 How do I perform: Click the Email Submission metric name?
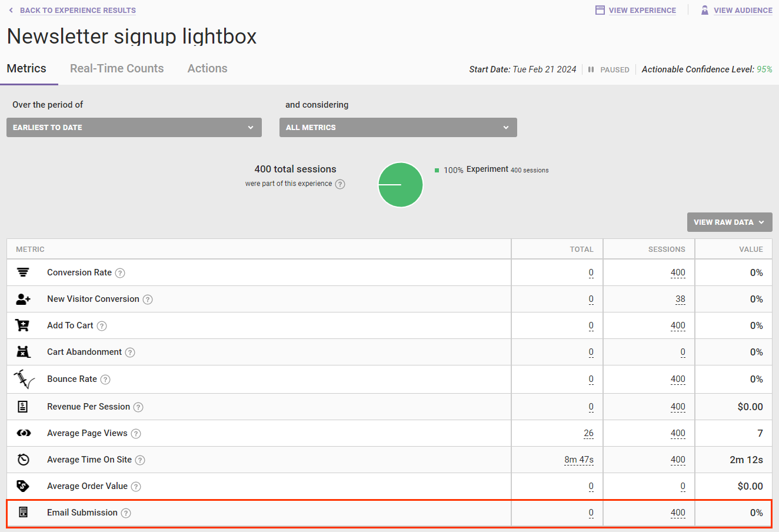pyautogui.click(x=82, y=513)
